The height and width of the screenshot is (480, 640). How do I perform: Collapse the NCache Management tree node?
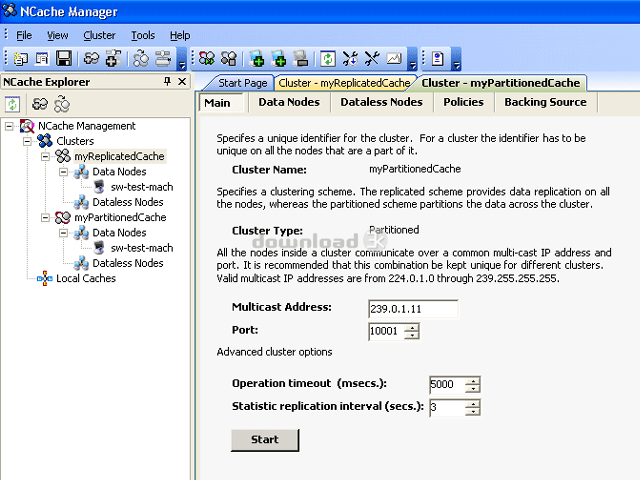[9, 126]
